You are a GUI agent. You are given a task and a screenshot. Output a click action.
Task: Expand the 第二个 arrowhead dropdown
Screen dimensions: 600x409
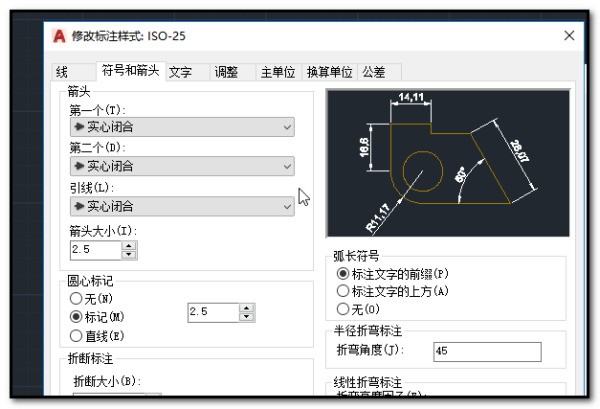pos(182,166)
